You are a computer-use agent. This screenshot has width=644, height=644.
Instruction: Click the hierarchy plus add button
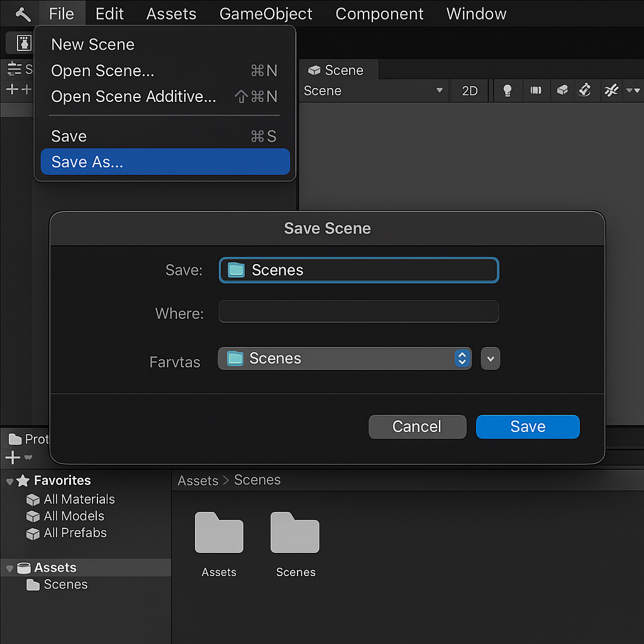(x=13, y=89)
